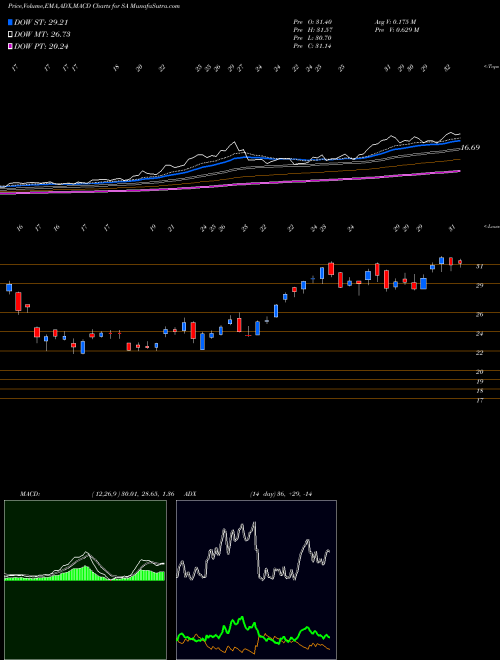Screen dimensions: 500x660
Task: Click the last red candlestick on the right
Action: click(x=460, y=263)
